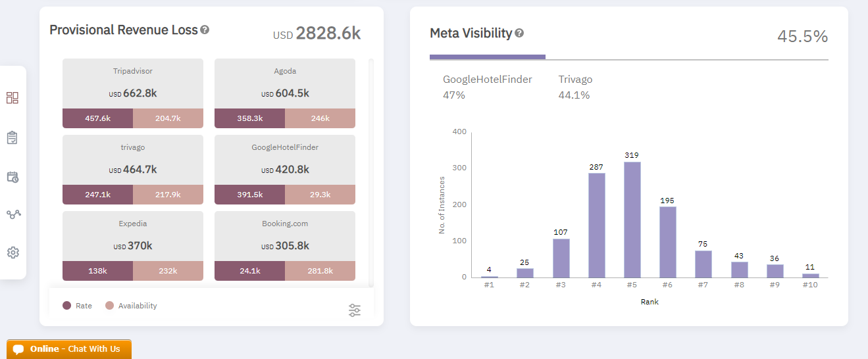
Task: Open the calendar clock sidebar icon
Action: click(13, 176)
